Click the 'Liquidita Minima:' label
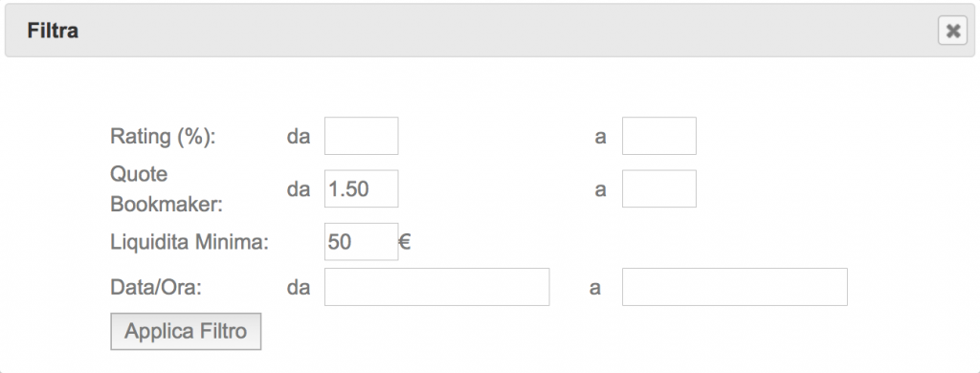This screenshot has height=373, width=980. point(189,242)
